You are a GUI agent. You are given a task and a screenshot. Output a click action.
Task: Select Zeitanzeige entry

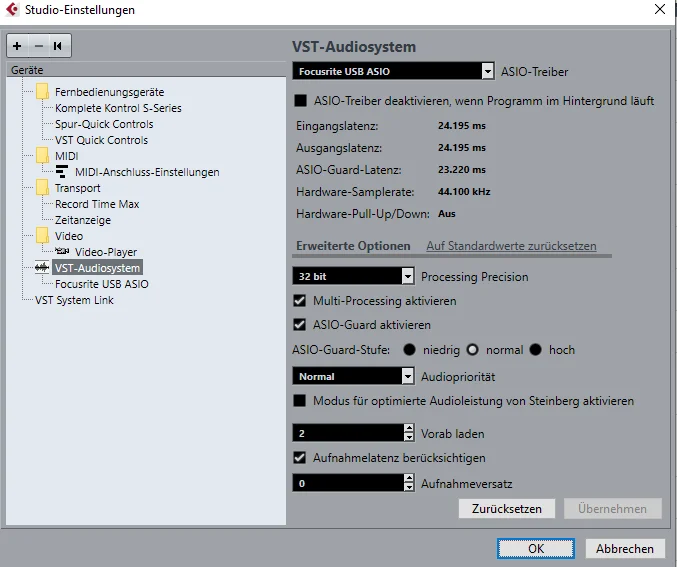coord(83,220)
